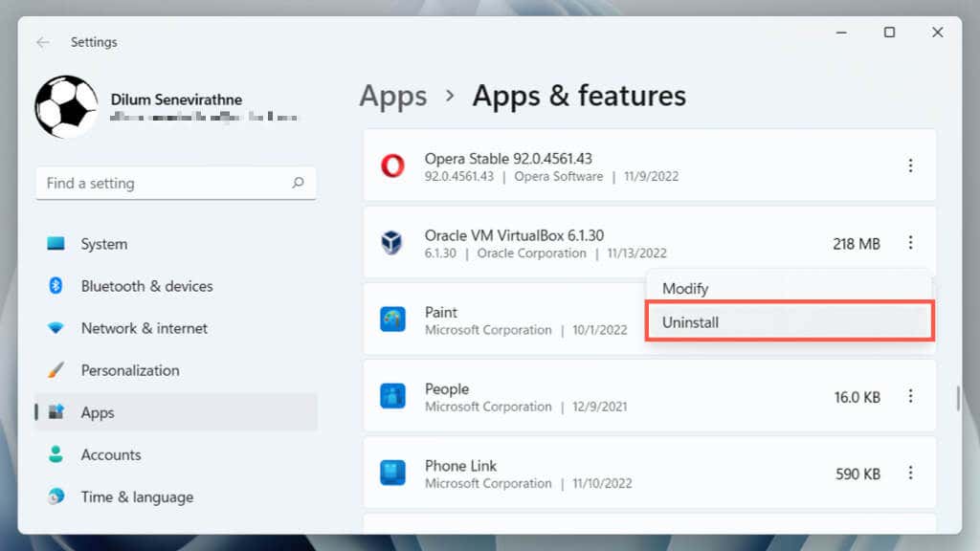The width and height of the screenshot is (980, 551).
Task: Click the People app icon
Action: click(392, 396)
